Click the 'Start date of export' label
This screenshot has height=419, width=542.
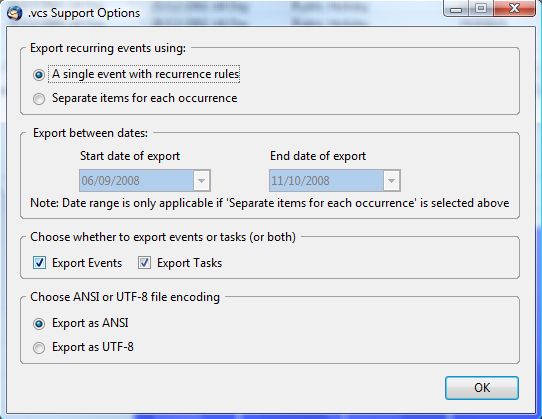(x=130, y=156)
